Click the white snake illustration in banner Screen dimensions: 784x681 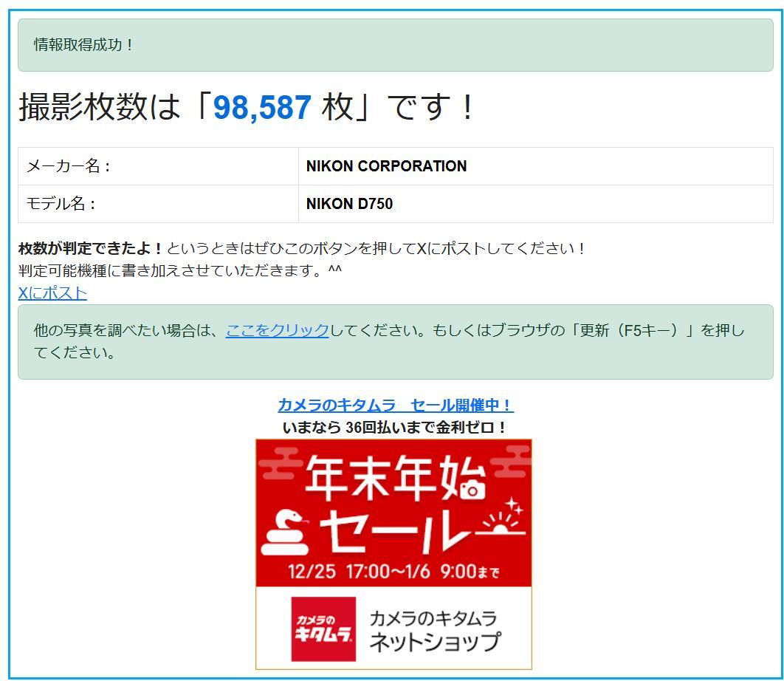(286, 532)
